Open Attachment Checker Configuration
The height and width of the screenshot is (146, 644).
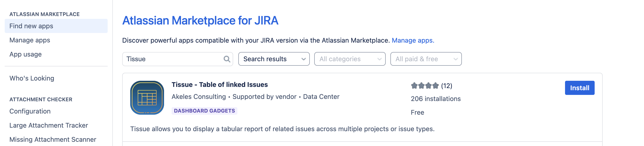[x=30, y=111]
